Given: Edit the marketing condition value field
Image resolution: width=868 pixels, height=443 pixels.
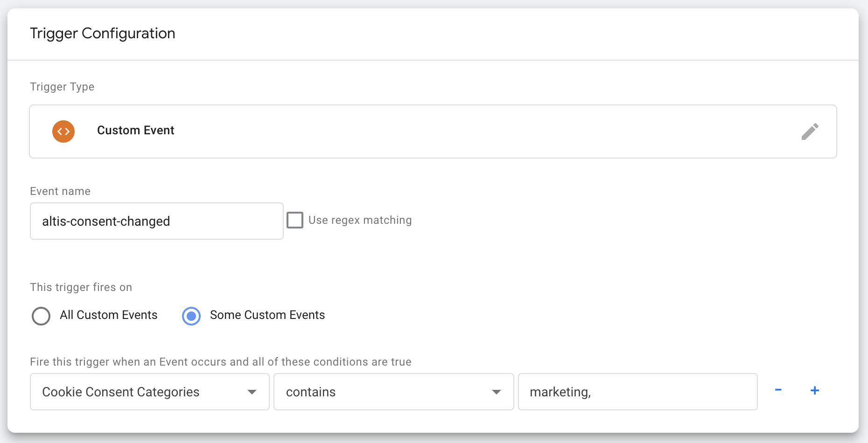Looking at the screenshot, I should [x=638, y=392].
